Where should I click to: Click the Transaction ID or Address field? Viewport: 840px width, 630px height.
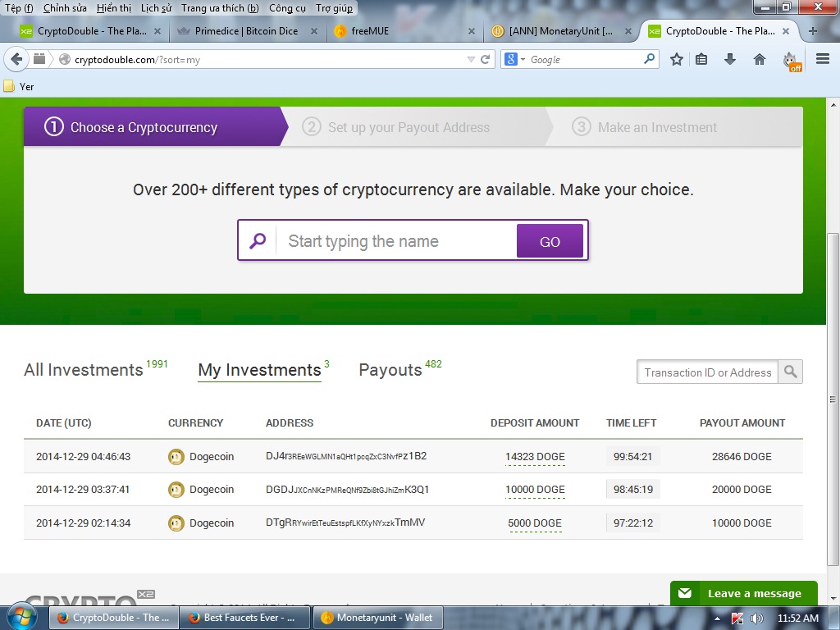click(x=708, y=372)
